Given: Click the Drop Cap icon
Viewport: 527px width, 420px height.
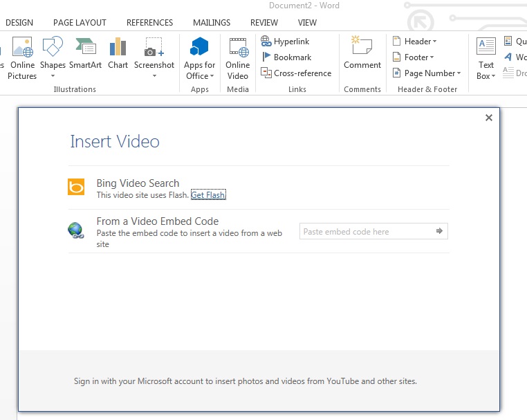Looking at the screenshot, I should (508, 72).
